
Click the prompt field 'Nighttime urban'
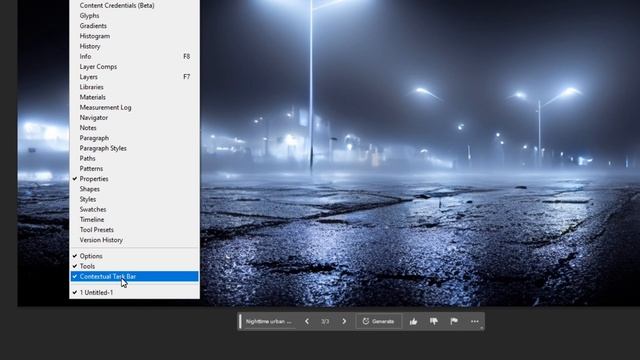269,322
